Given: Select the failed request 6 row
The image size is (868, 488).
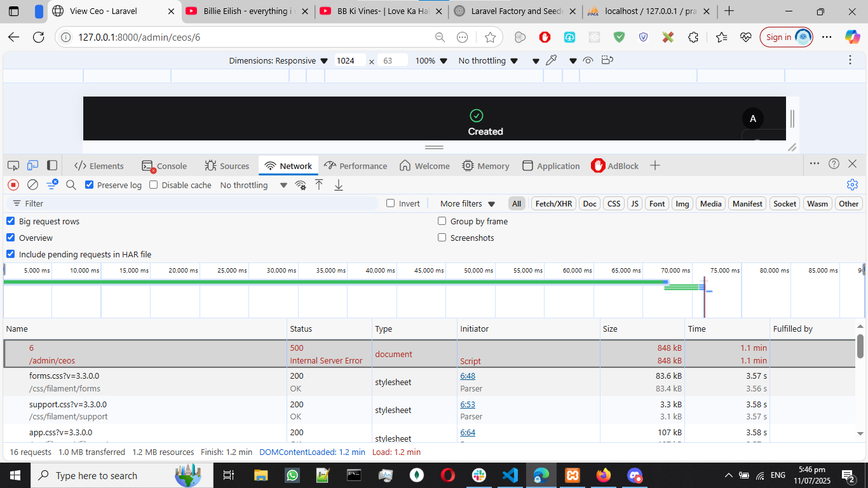Looking at the screenshot, I should (430, 354).
